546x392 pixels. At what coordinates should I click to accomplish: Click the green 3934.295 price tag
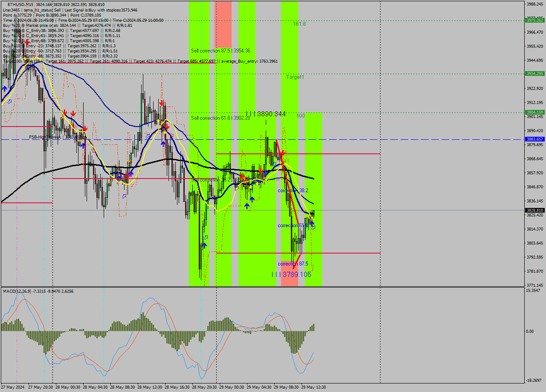[x=535, y=74]
